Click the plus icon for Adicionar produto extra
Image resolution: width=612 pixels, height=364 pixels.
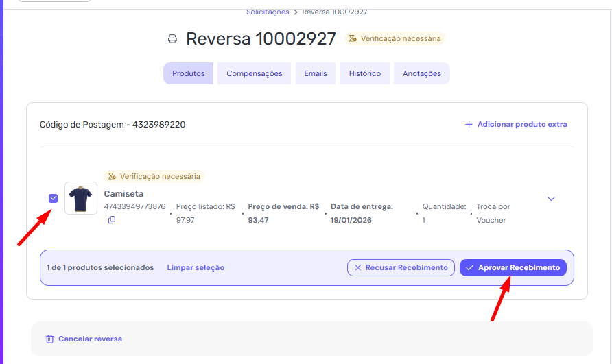click(x=469, y=125)
